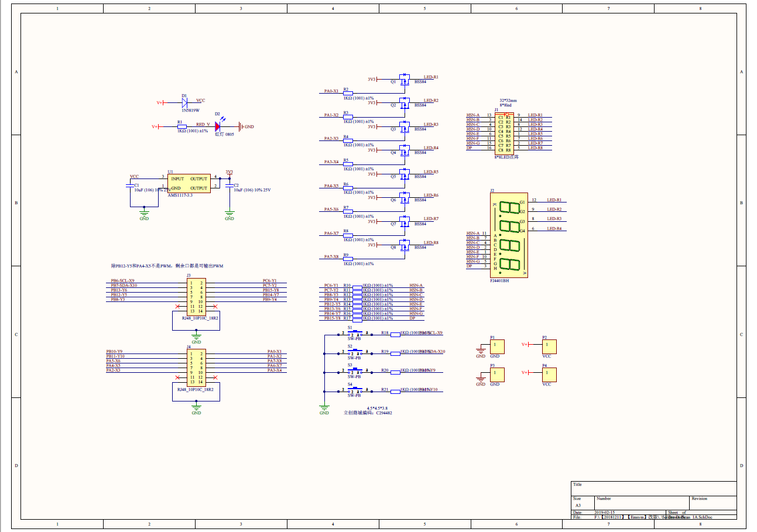Click the J3 connector block
This screenshot has height=532, width=757.
(x=196, y=297)
